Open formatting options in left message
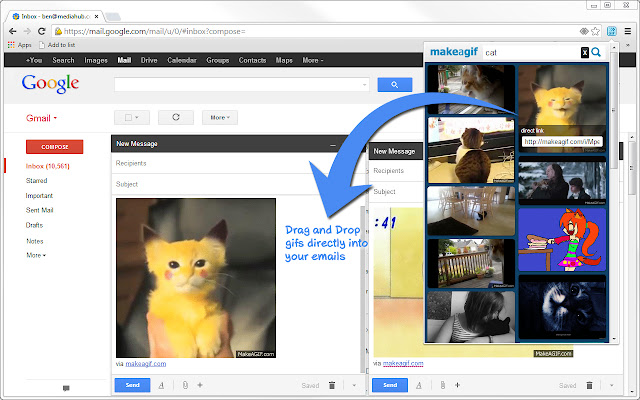 tap(161, 385)
